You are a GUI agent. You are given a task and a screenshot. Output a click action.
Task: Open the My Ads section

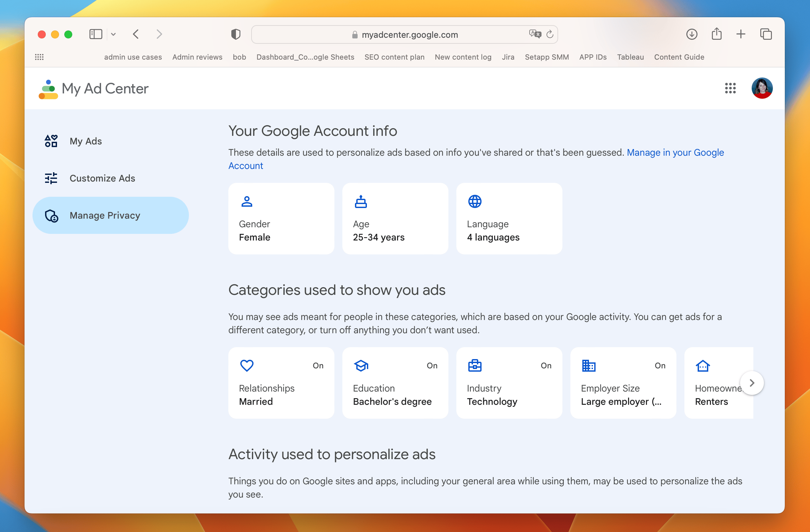point(111,141)
